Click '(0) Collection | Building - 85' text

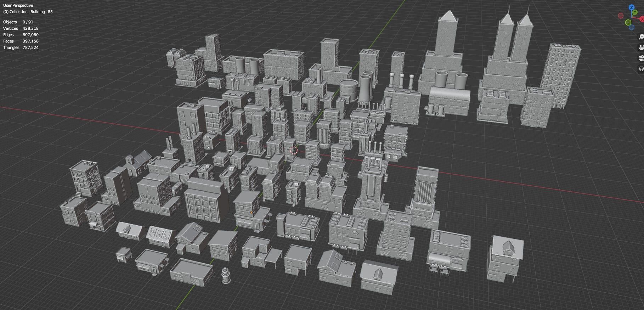coord(28,12)
